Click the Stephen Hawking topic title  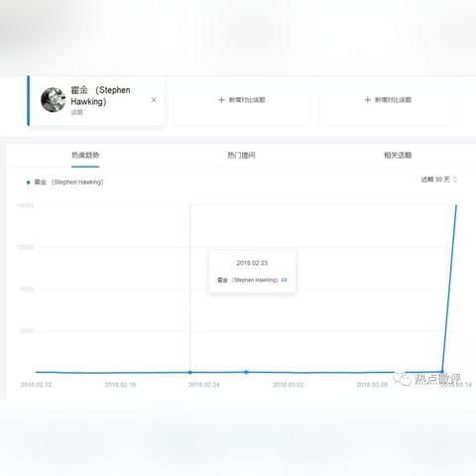pos(100,95)
